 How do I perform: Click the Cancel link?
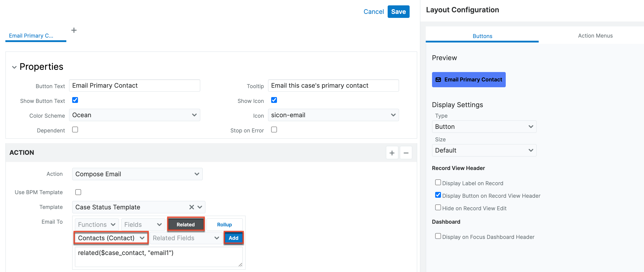[x=374, y=12]
